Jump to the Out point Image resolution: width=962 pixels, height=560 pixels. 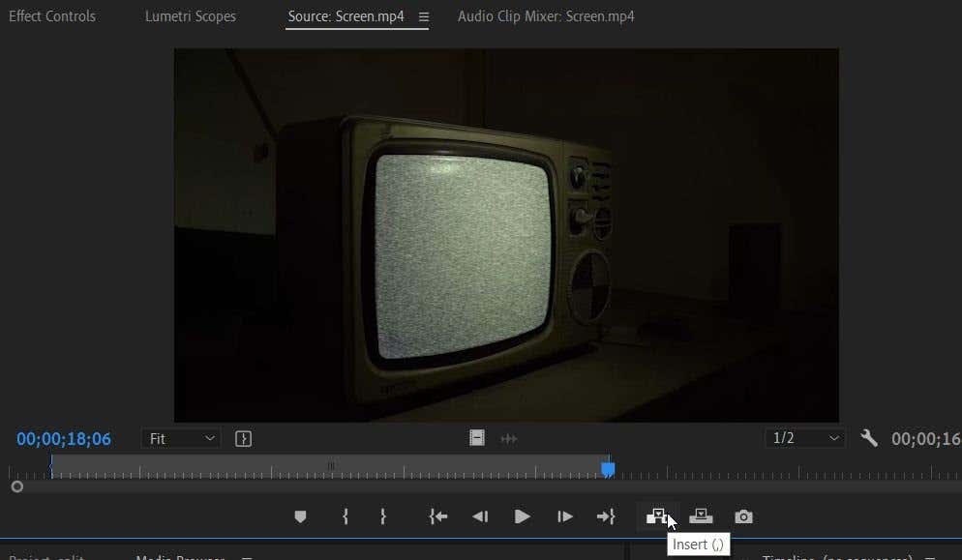click(606, 516)
